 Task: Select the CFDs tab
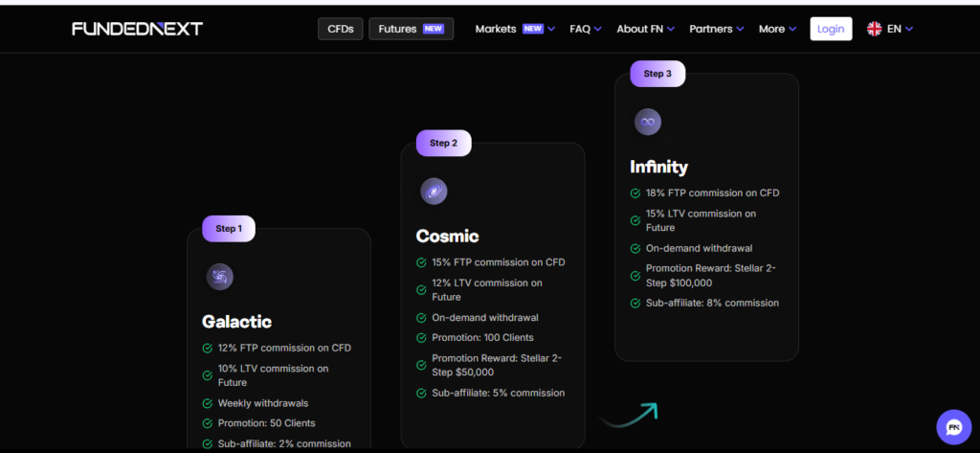[341, 29]
